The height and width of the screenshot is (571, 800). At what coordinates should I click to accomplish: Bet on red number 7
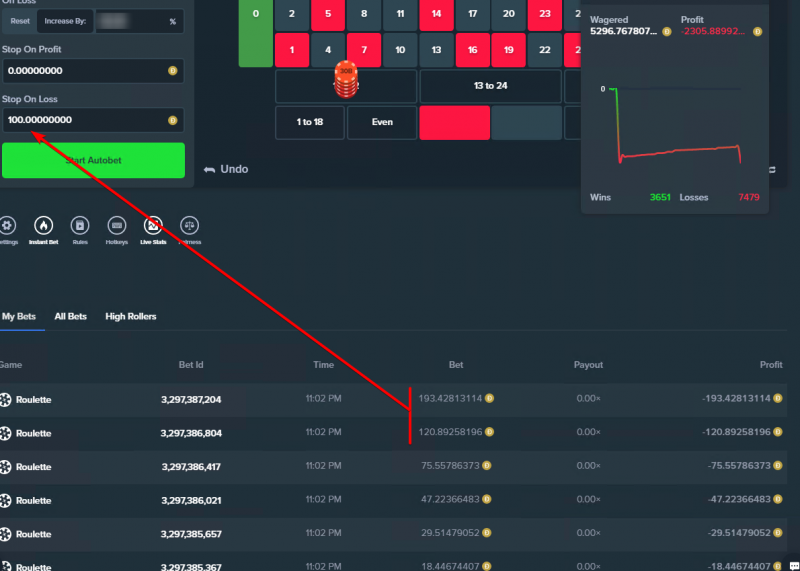364,50
